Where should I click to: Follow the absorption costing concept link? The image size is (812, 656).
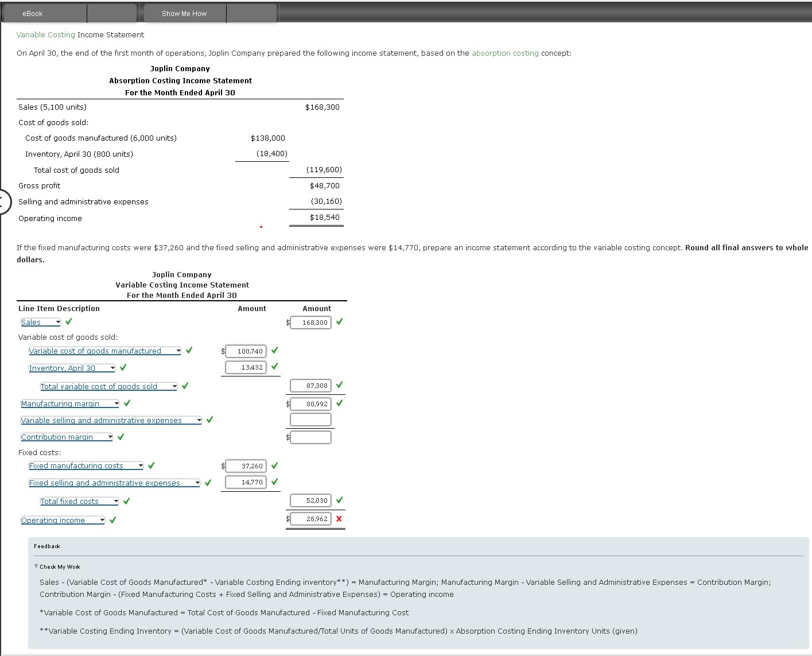coord(505,53)
